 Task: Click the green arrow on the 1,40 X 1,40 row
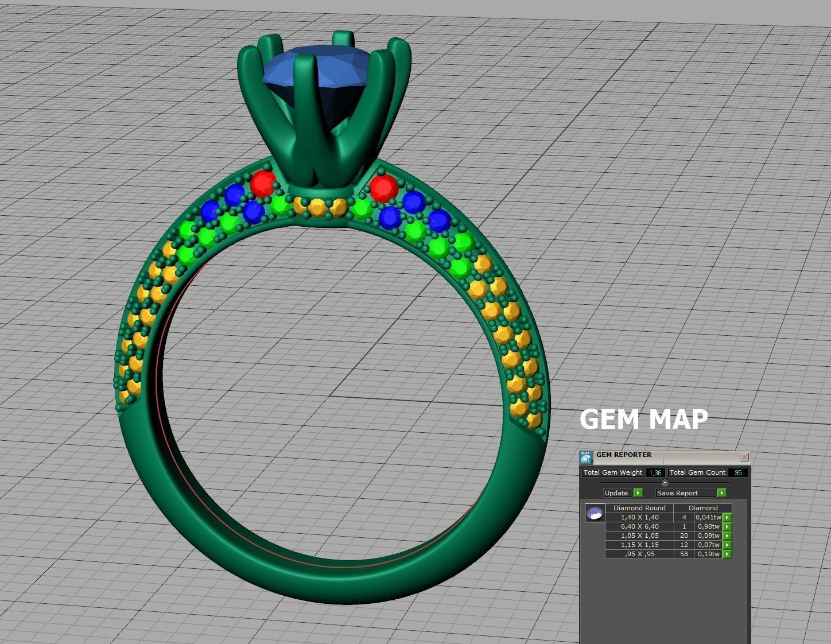(727, 517)
